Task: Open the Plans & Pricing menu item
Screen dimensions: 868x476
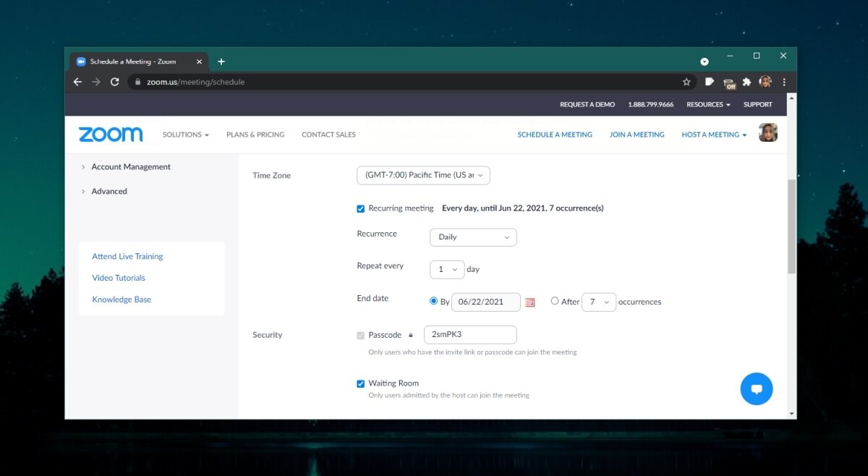Action: [x=255, y=135]
